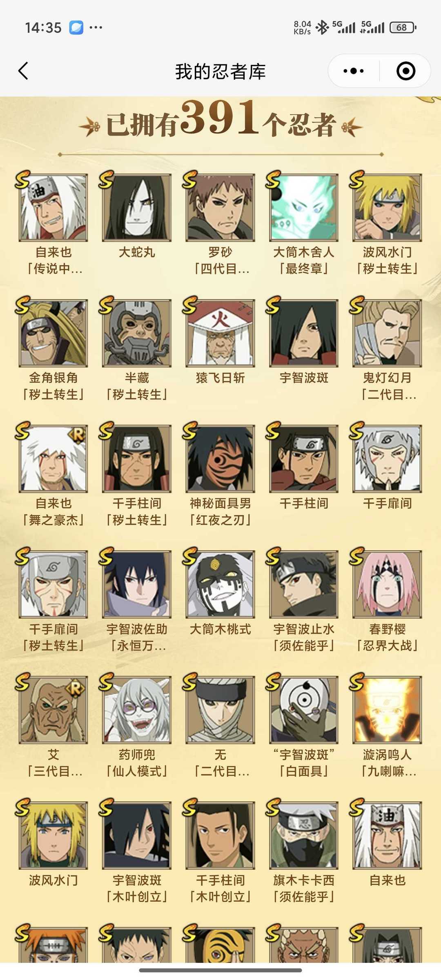Close mini program via target circle icon
Image resolution: width=441 pixels, height=980 pixels.
coord(406,71)
